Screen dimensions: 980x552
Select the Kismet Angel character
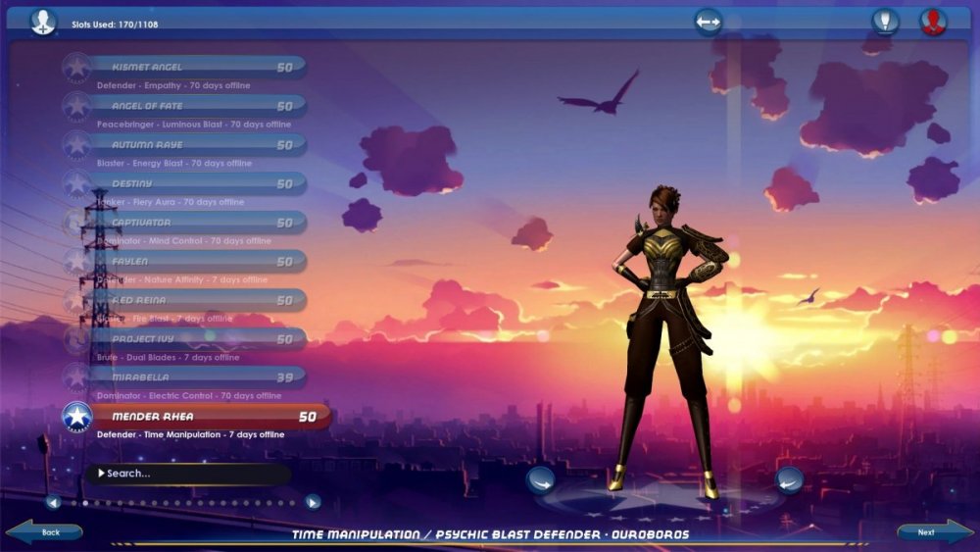(x=196, y=68)
